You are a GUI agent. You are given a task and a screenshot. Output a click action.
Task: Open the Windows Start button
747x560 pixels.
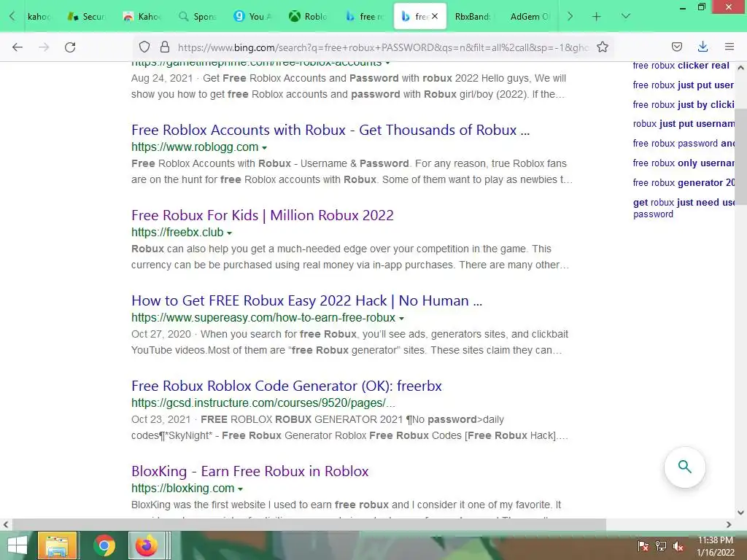[18, 545]
